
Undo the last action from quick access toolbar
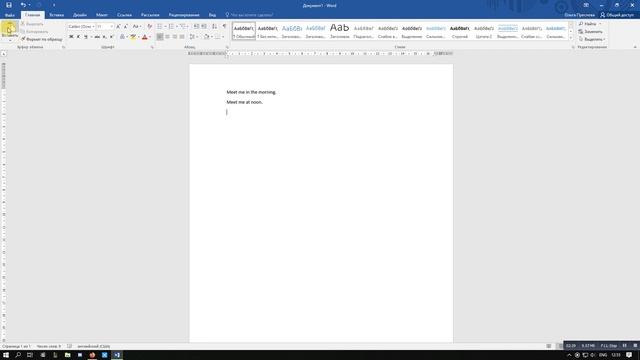click(x=23, y=5)
